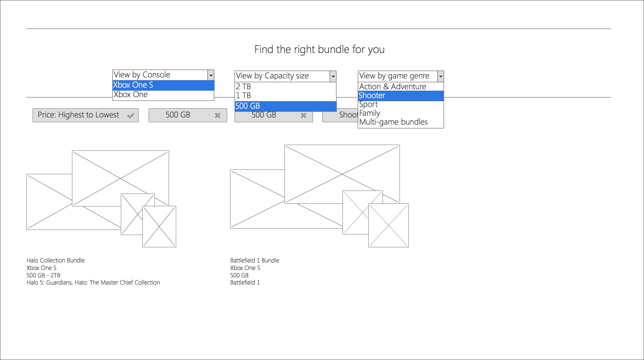
Task: Open the View by game genre dropdown arrow
Action: (441, 76)
